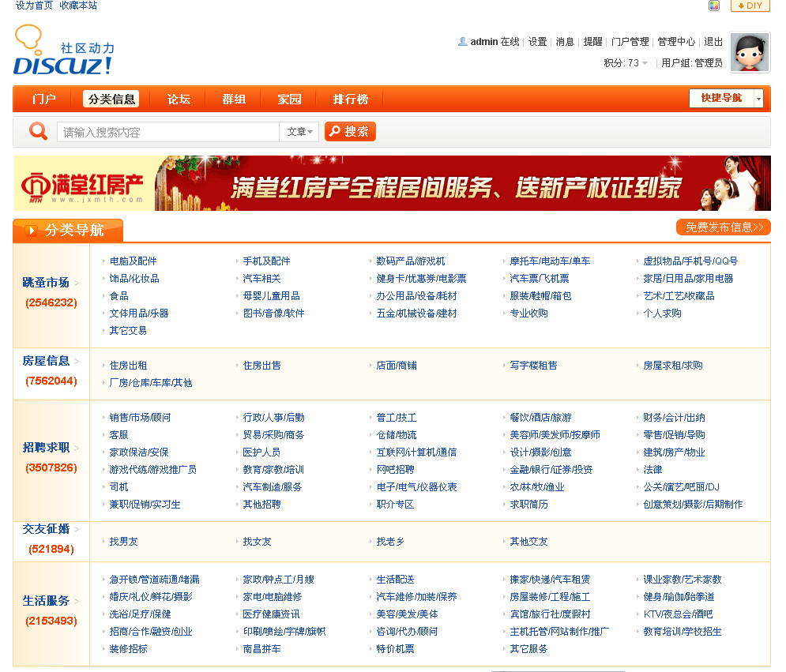Open 其它交易 category

(128, 331)
